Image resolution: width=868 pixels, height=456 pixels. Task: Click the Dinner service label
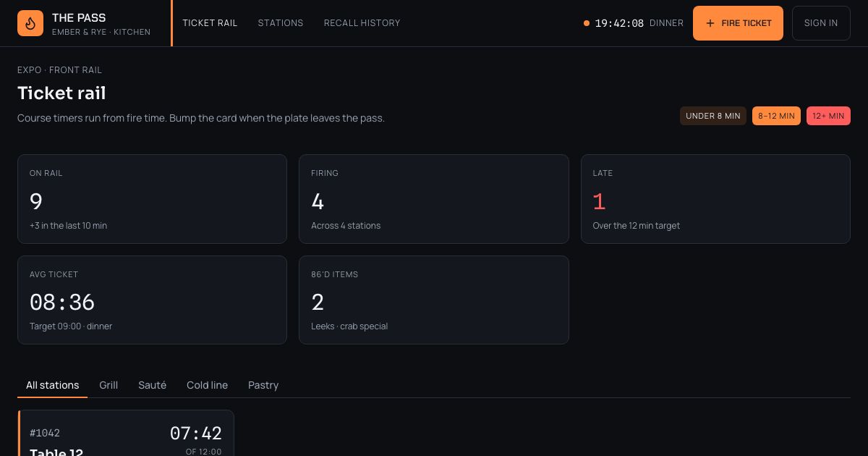coord(666,23)
